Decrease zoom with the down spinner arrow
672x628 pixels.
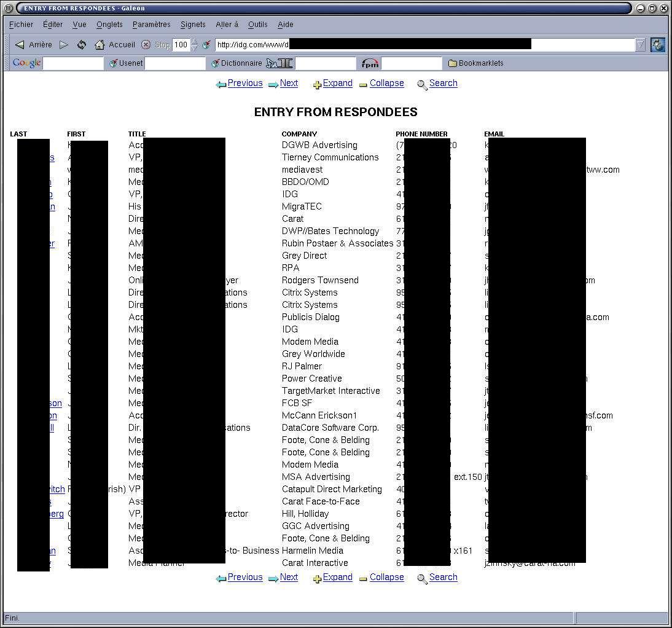(194, 47)
